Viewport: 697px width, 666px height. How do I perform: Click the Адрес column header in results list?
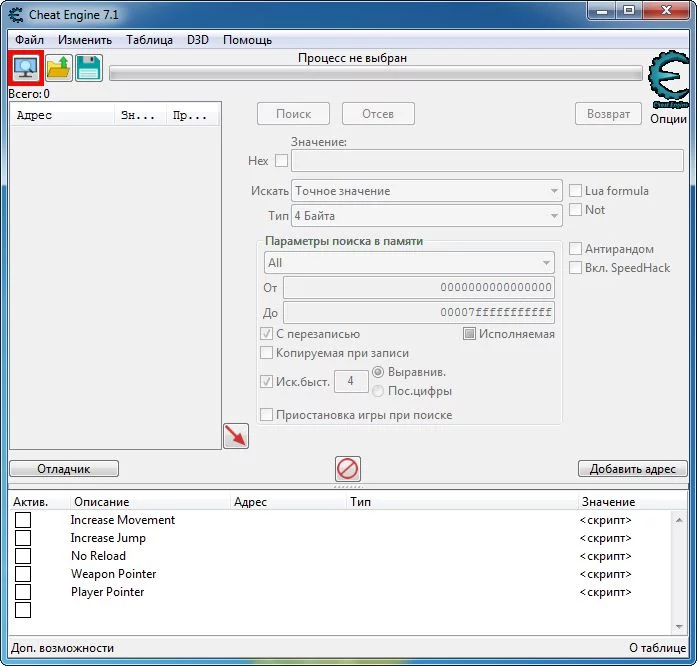(x=62, y=115)
